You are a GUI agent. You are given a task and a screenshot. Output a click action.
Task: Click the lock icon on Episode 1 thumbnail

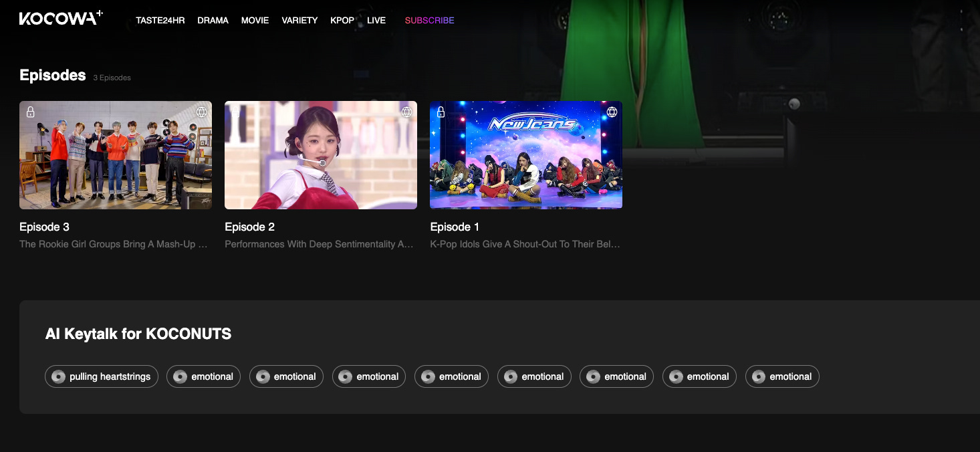[x=441, y=112]
